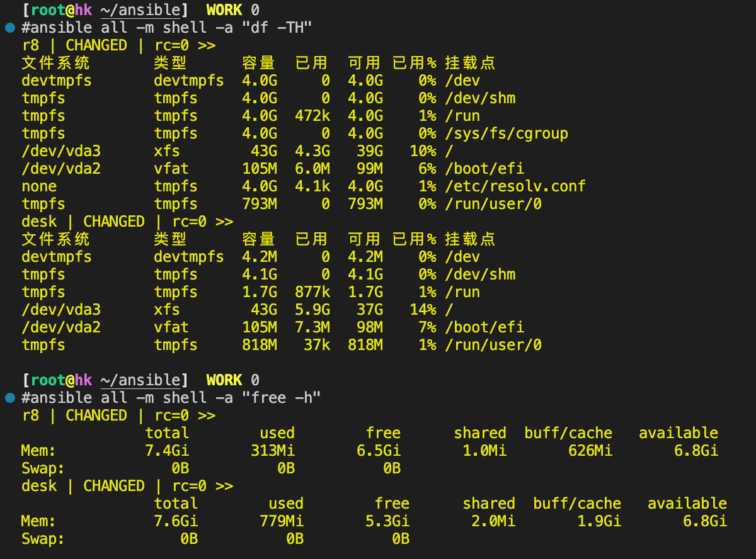Screen dimensions: 756x559
Task: Click the 6% usage value
Action: point(427,169)
